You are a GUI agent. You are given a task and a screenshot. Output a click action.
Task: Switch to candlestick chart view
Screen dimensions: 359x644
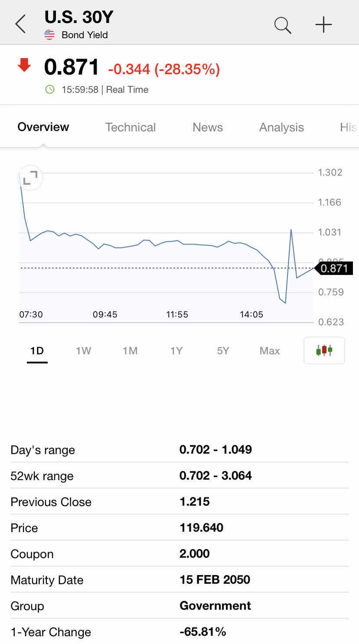[324, 350]
